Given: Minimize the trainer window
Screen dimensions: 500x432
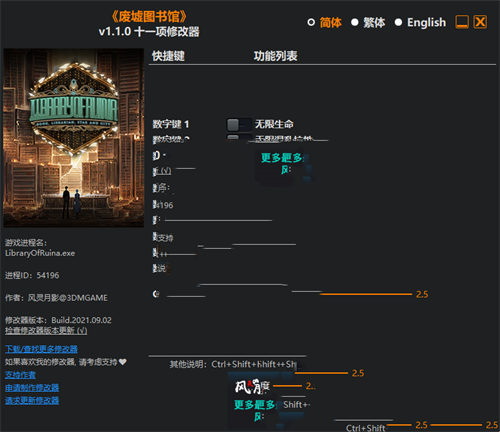Looking at the screenshot, I should coord(462,22).
